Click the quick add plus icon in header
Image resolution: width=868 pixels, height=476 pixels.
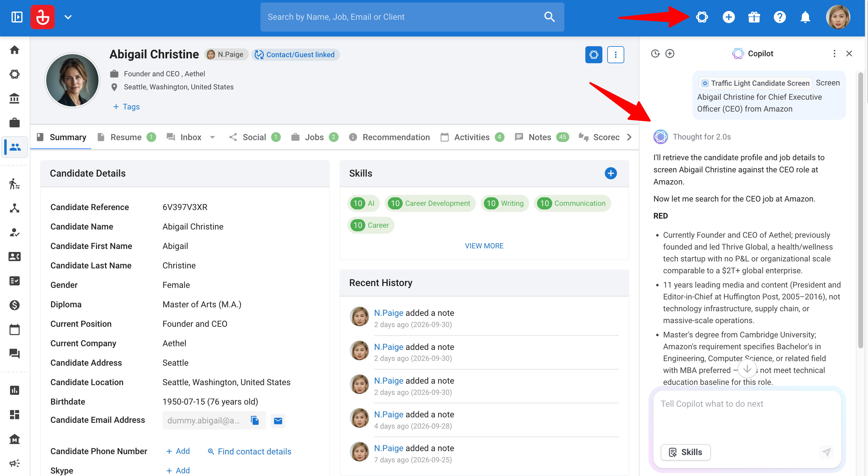click(728, 17)
